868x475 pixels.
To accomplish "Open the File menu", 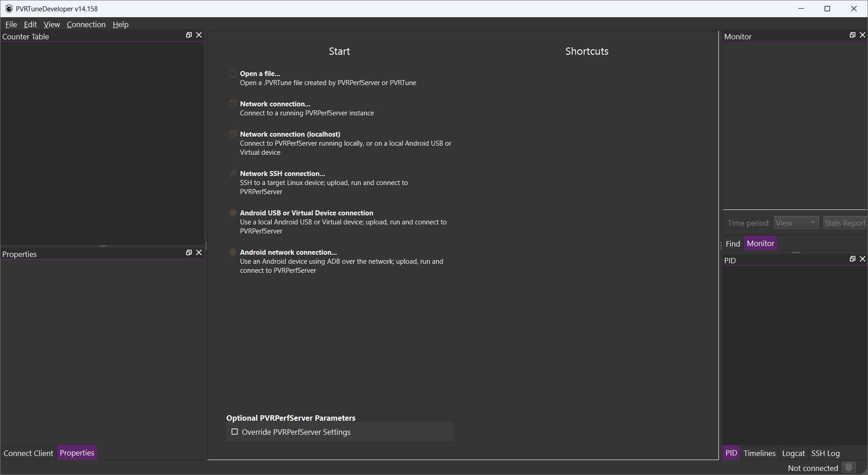I will (11, 24).
